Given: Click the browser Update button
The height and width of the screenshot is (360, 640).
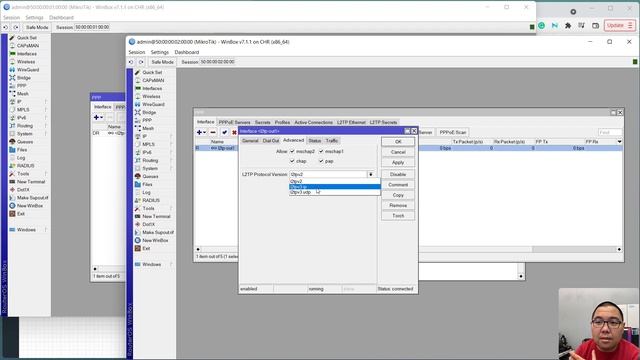Looking at the screenshot, I should (x=619, y=25).
